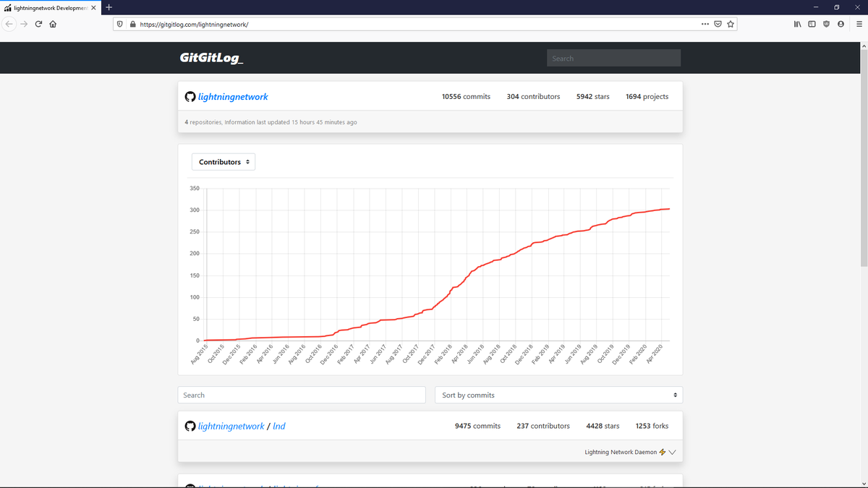Open the lightningnetwork link in lnd row
This screenshot has height=488, width=868.
[231, 427]
